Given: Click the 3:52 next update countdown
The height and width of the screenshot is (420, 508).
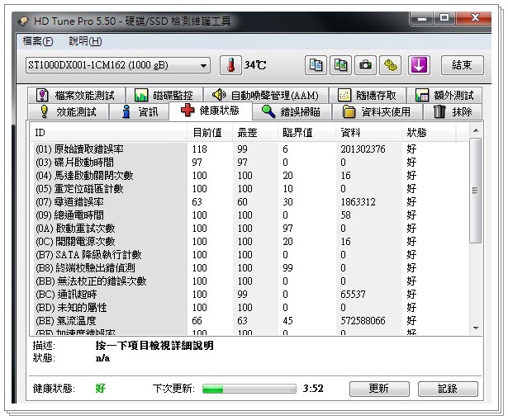Looking at the screenshot, I should pyautogui.click(x=313, y=389).
